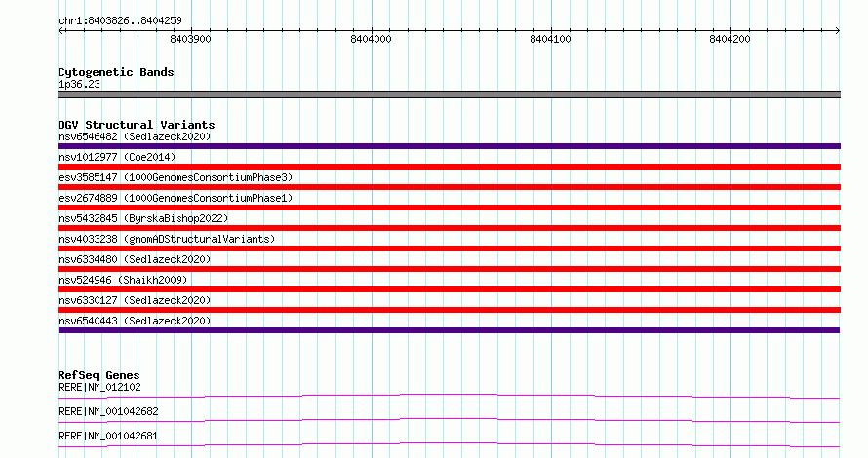The image size is (868, 458).
Task: Open variant nsv6546482 (Sedlazeck2020) label
Action: tap(135, 136)
